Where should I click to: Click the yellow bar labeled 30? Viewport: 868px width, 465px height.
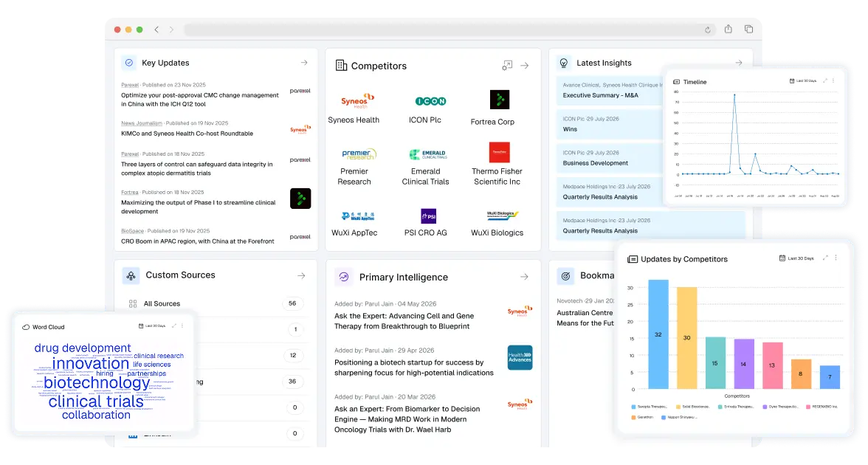click(x=687, y=338)
